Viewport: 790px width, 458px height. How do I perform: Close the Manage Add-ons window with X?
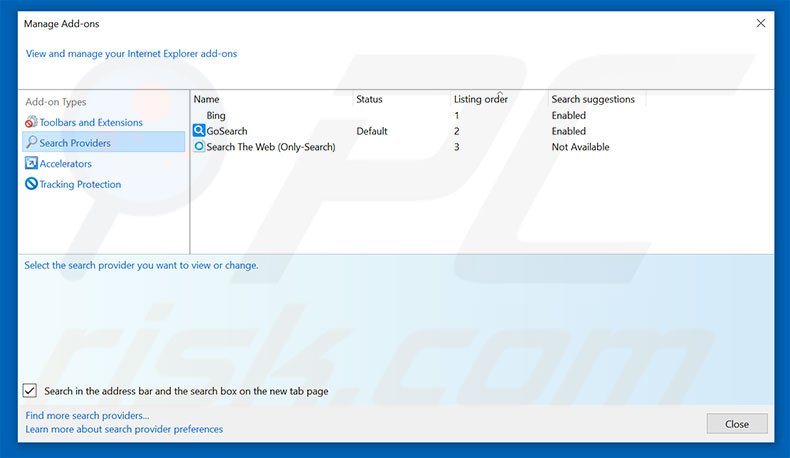point(761,23)
